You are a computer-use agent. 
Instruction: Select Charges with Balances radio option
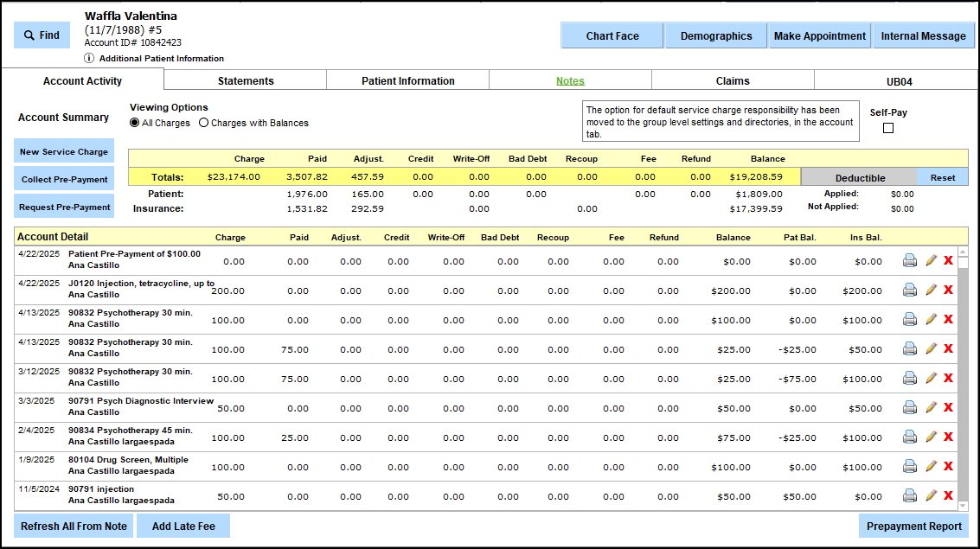(x=204, y=123)
